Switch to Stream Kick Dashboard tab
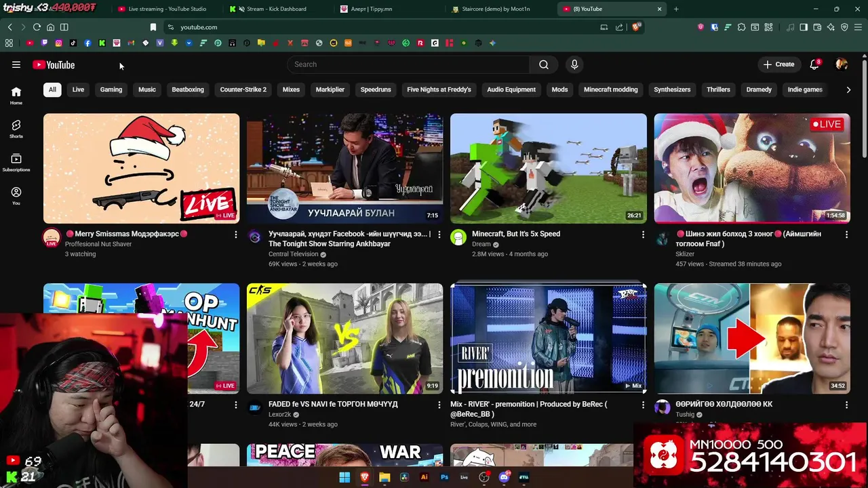 point(276,9)
